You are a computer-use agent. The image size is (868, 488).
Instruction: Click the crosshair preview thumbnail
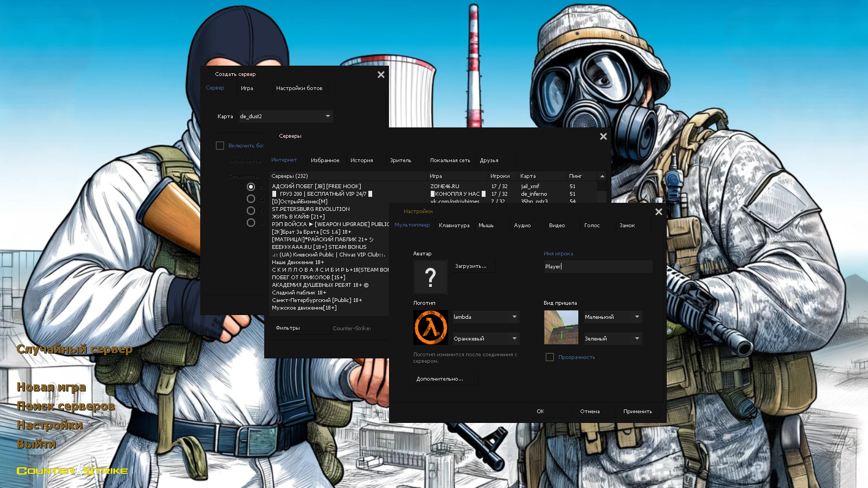click(561, 328)
